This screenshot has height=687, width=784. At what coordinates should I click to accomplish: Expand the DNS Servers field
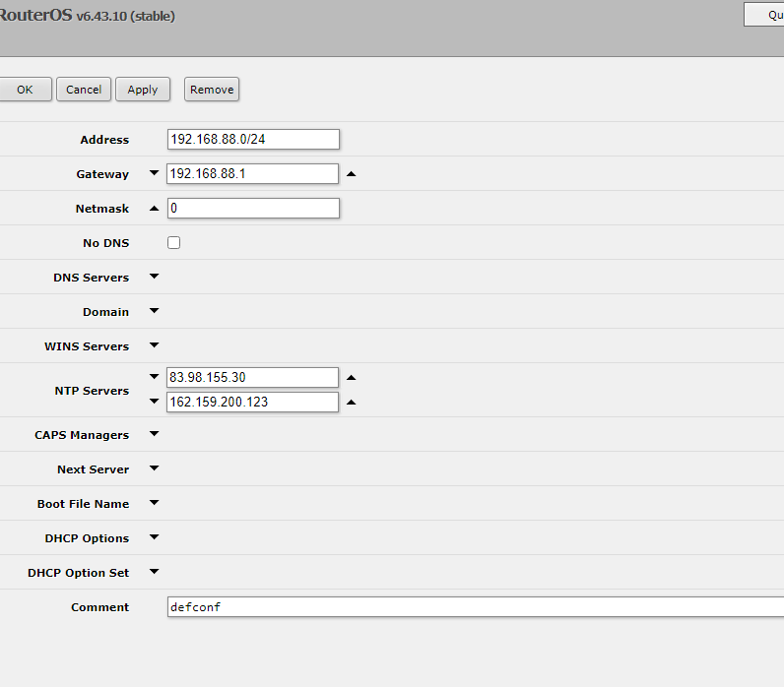[154, 278]
